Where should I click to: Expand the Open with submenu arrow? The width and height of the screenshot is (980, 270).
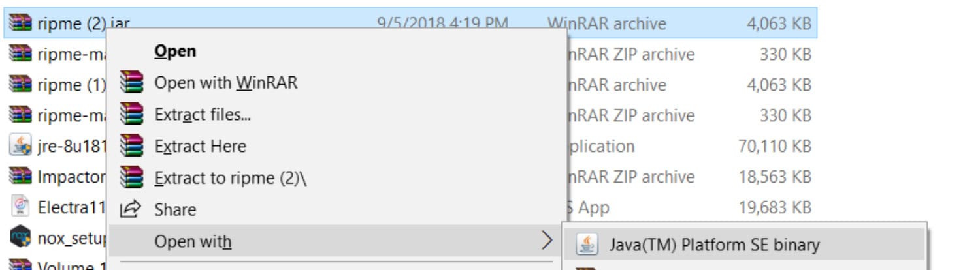(x=547, y=241)
